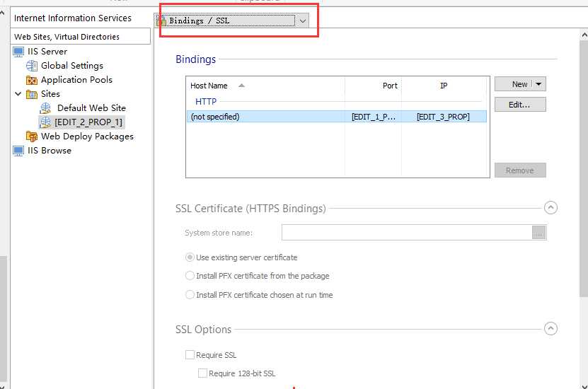Click the [EDIT_2_PROP_1] site globe icon
This screenshot has height=389, width=588.
pyautogui.click(x=45, y=122)
